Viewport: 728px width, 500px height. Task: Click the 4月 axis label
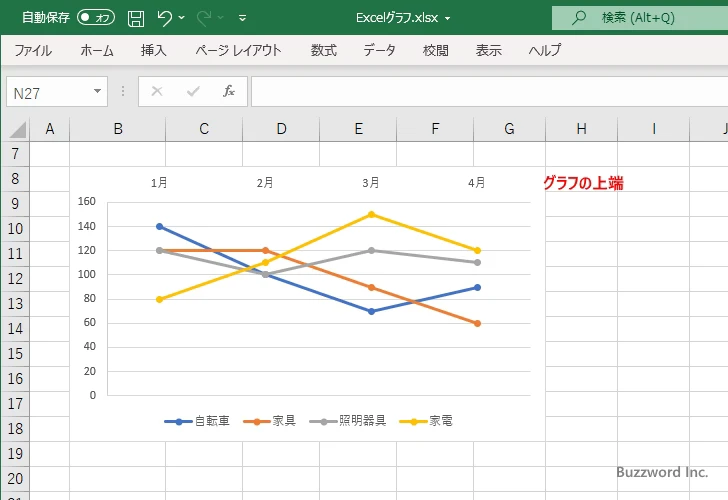[477, 183]
